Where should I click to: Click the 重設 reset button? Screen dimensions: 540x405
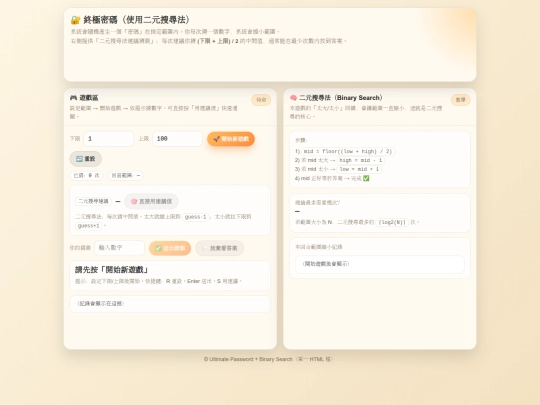[86, 159]
